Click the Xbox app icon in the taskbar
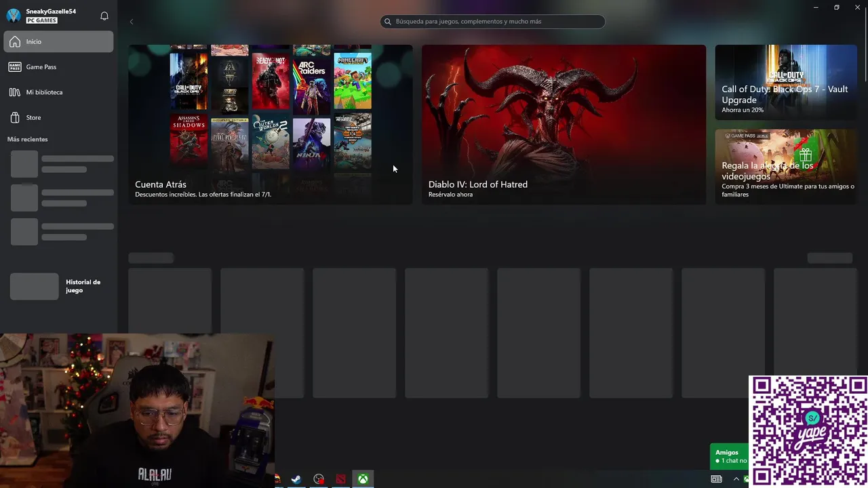Screen dimensions: 868x488 click(x=363, y=479)
